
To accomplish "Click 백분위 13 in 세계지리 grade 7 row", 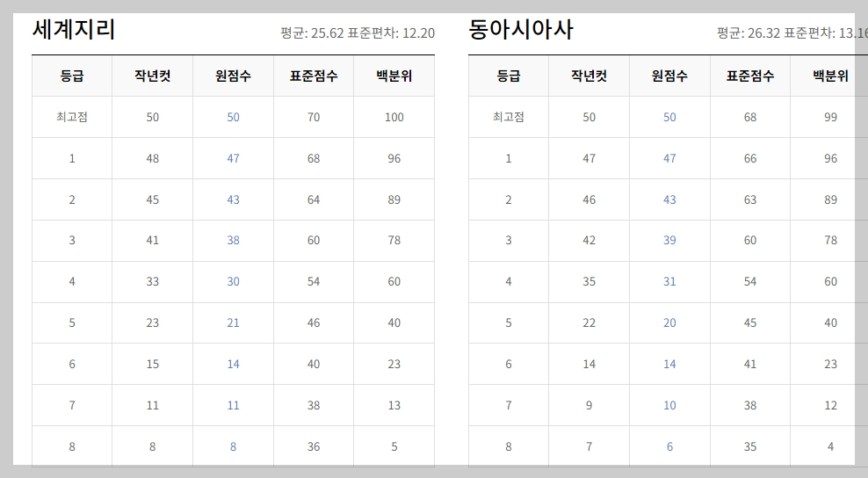I will pos(394,405).
